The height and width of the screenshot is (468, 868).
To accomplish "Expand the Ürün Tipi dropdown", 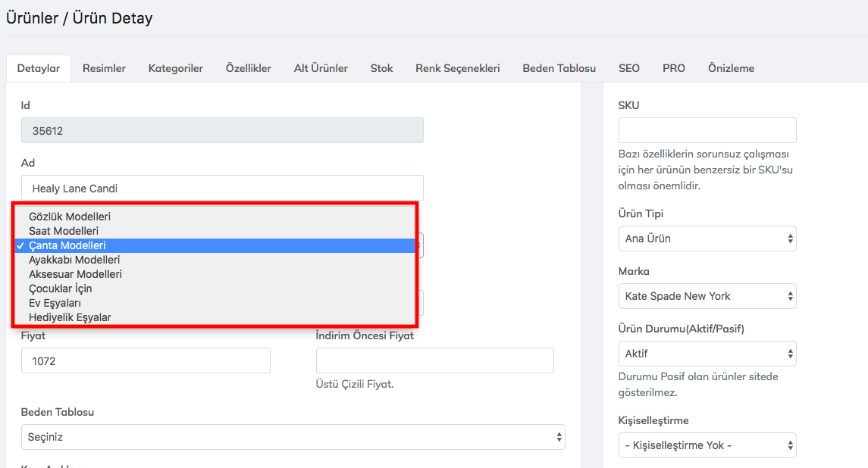I will (x=707, y=239).
